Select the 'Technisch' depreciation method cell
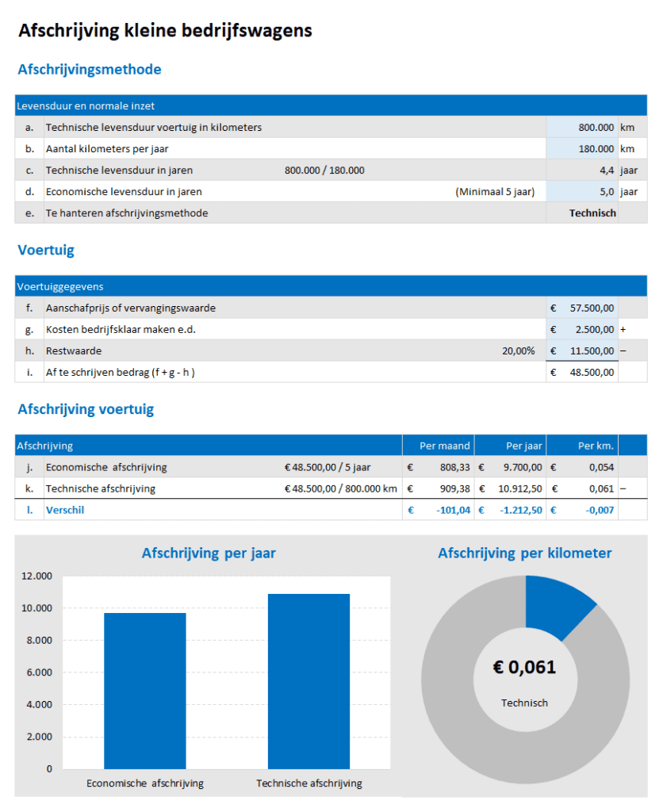663x812 pixels. tap(592, 213)
